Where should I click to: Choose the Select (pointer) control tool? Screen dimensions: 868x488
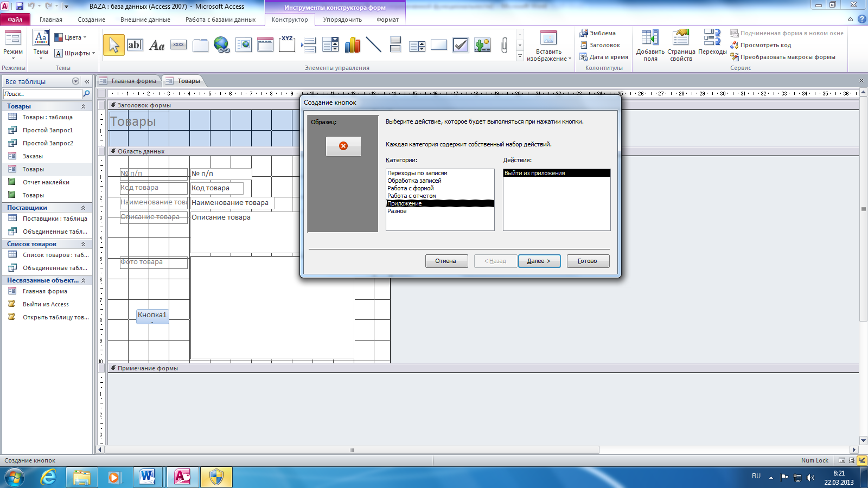click(114, 45)
